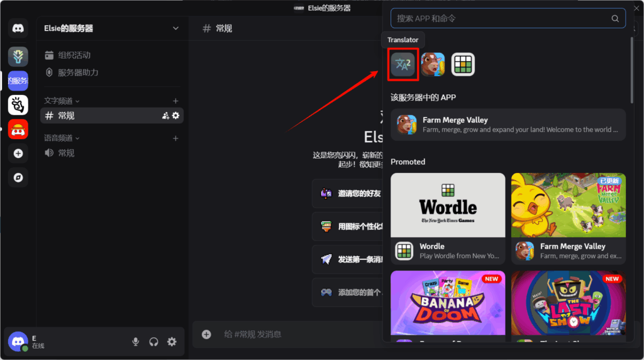Open The Last Show promoted card
The width and height of the screenshot is (644, 360).
pyautogui.click(x=569, y=306)
